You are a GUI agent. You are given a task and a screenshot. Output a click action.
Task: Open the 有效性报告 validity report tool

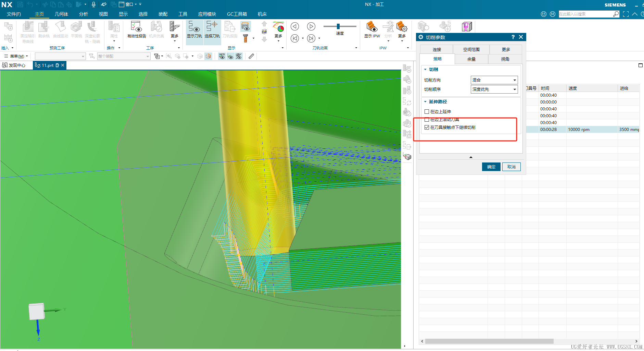136,27
